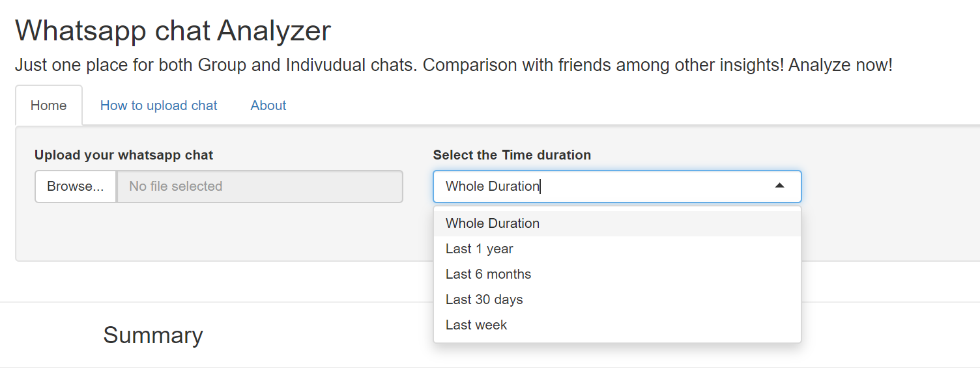
Task: Choose Last week time duration
Action: tap(476, 325)
